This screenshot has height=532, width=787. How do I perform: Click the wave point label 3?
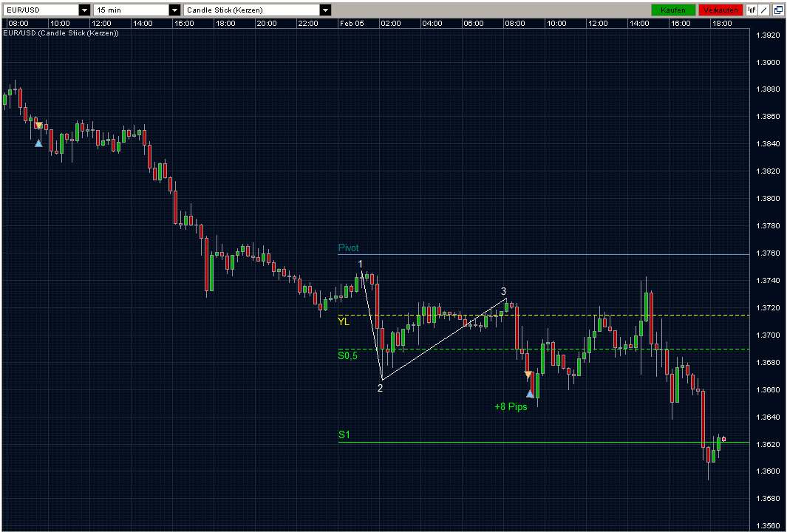pyautogui.click(x=503, y=291)
